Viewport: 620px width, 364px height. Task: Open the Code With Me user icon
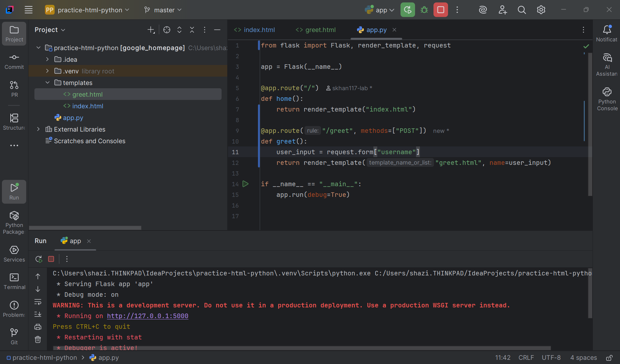point(502,10)
